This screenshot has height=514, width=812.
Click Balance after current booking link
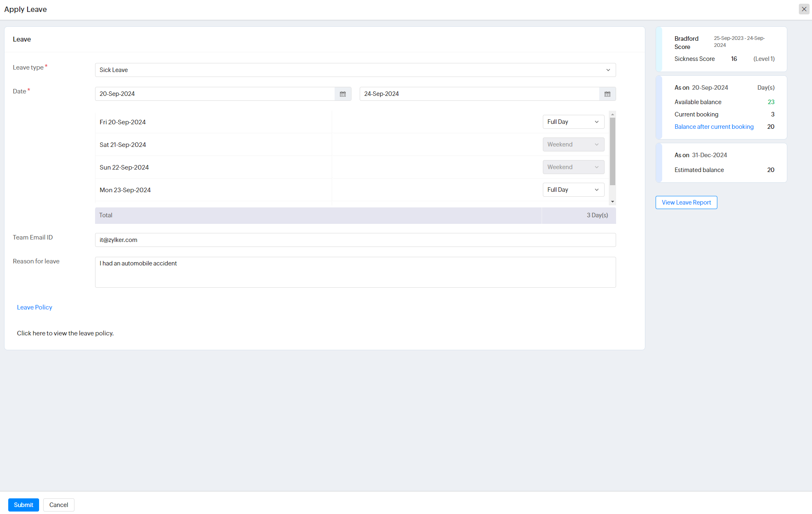click(x=714, y=127)
